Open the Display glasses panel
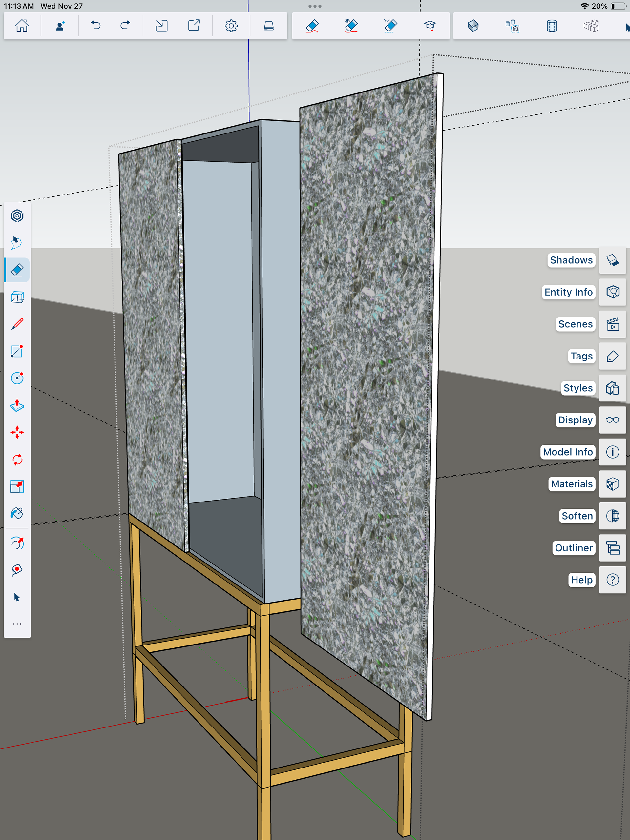Screen dimensions: 630x840 (x=612, y=420)
